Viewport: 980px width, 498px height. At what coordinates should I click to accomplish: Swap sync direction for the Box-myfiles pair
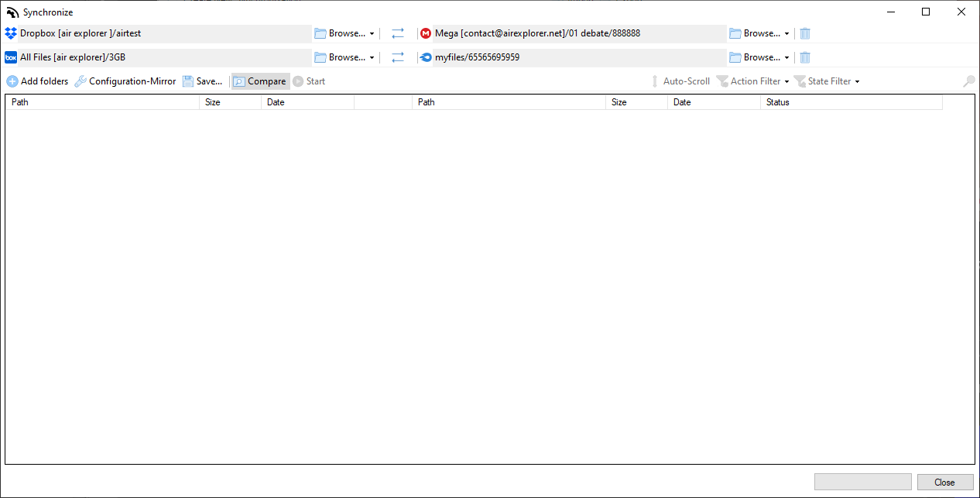coord(397,57)
